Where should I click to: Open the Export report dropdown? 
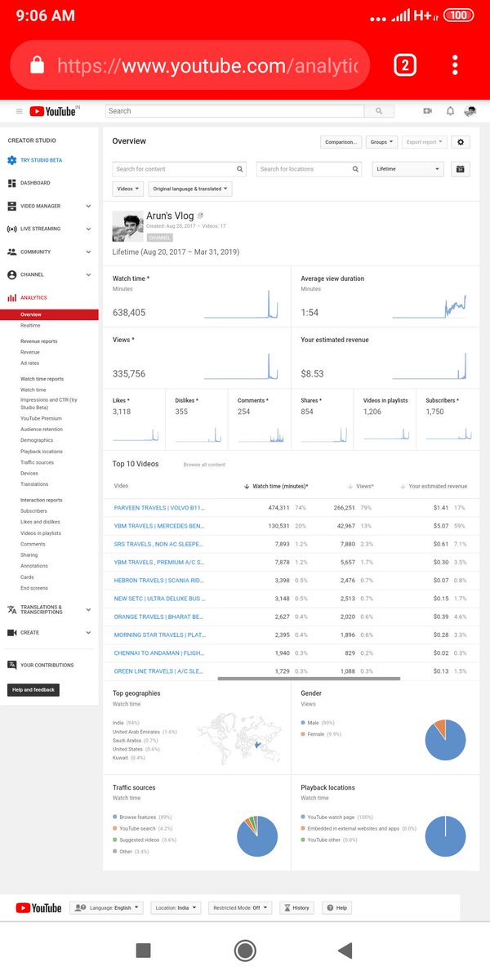click(424, 141)
